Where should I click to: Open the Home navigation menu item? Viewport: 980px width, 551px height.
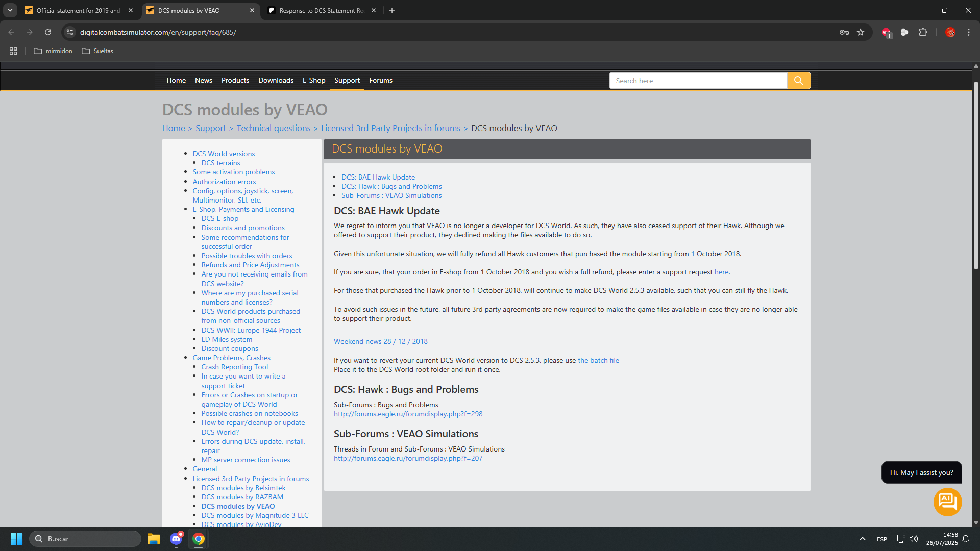pos(176,80)
